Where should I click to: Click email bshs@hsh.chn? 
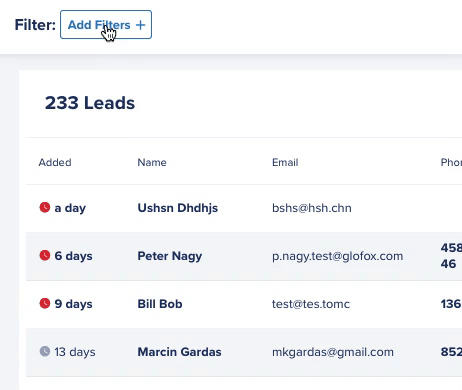point(312,208)
